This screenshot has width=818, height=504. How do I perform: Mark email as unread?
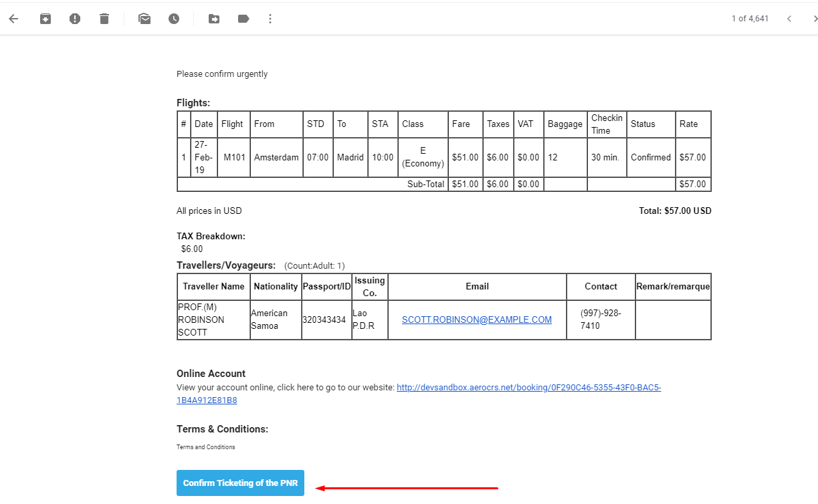point(144,19)
